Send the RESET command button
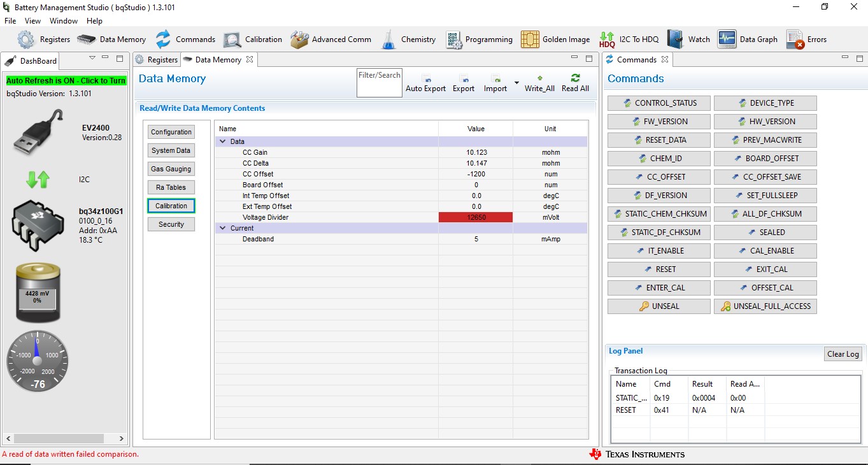 659,269
